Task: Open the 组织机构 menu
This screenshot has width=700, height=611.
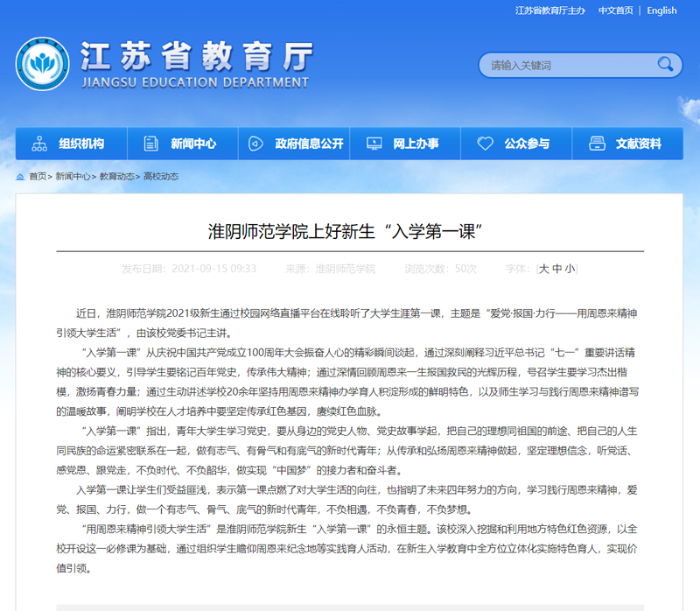Action: 72,144
